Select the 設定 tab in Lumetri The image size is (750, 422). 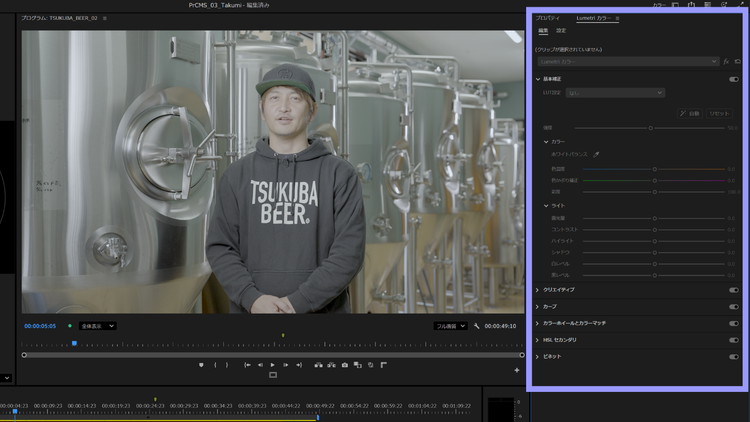pyautogui.click(x=561, y=31)
